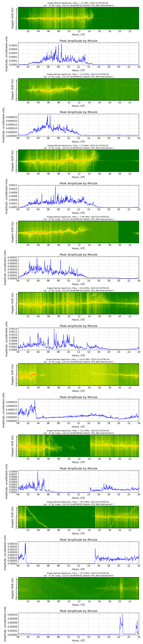The image size is (143, 644).
Task: Click the peak amplitude line chart under 15.0 MHz
Action: pos(78,481)
